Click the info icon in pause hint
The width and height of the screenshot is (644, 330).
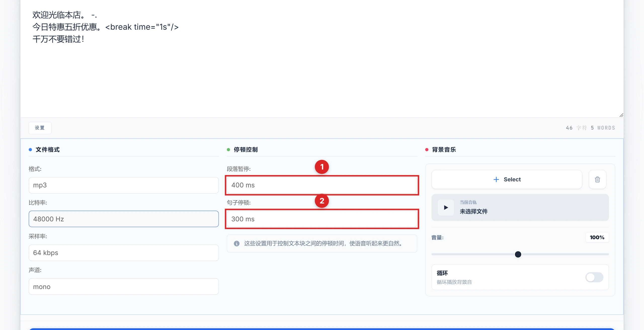pos(236,243)
